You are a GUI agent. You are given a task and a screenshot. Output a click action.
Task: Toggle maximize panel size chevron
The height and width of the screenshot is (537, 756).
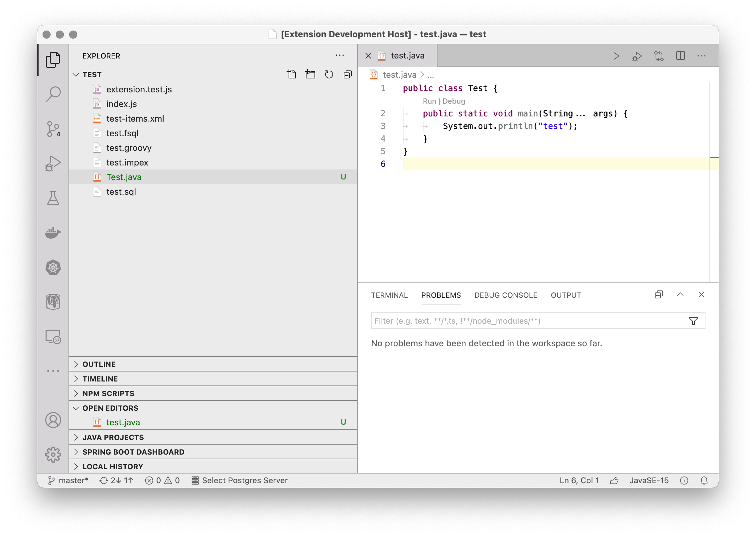coord(680,295)
